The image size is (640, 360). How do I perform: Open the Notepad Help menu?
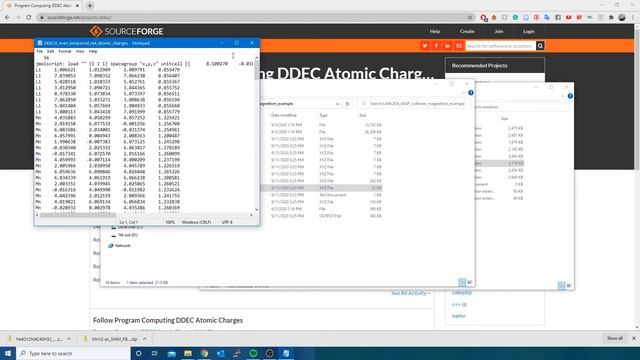tap(93, 51)
